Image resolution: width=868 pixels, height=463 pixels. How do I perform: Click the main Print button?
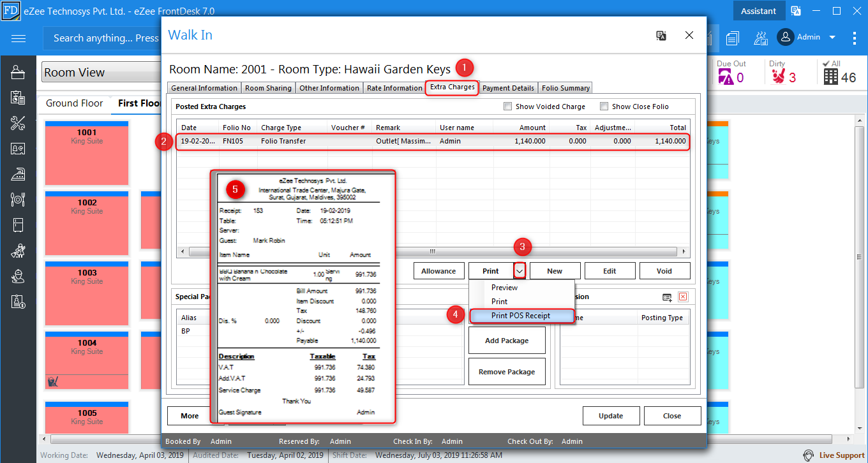491,271
